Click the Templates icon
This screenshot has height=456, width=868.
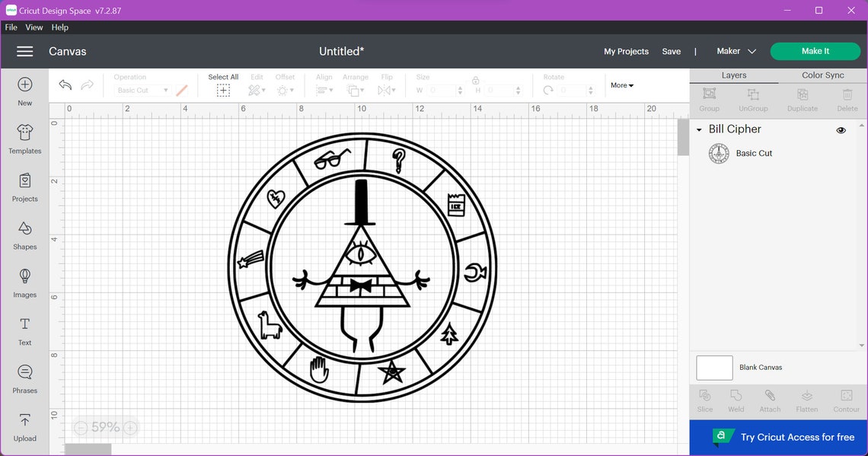tap(24, 140)
